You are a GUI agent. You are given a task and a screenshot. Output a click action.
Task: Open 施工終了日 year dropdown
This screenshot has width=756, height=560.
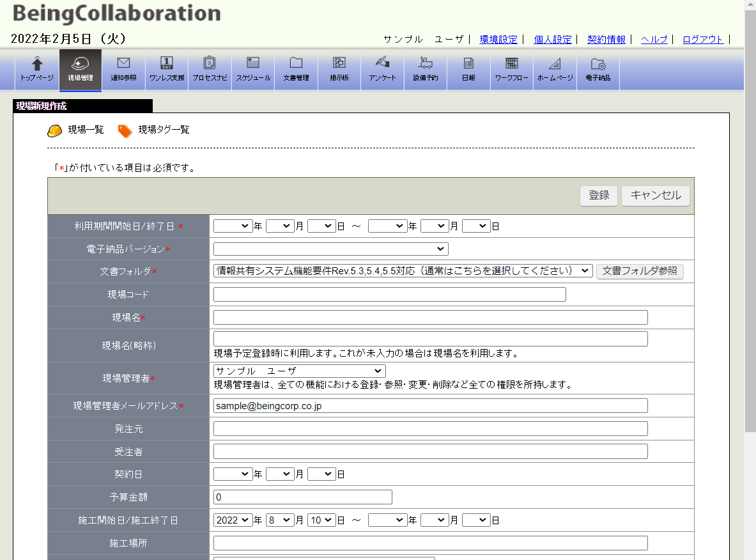388,520
